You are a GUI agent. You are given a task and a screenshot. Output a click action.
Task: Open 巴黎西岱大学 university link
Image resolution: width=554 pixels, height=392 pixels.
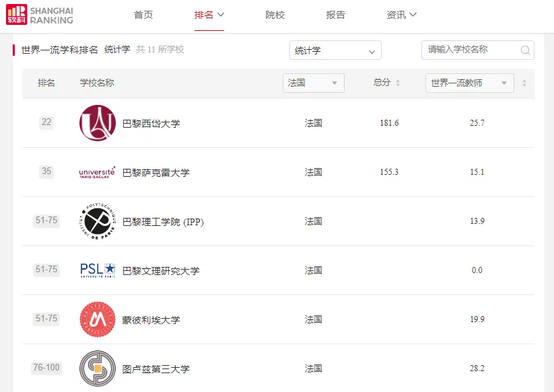click(151, 124)
